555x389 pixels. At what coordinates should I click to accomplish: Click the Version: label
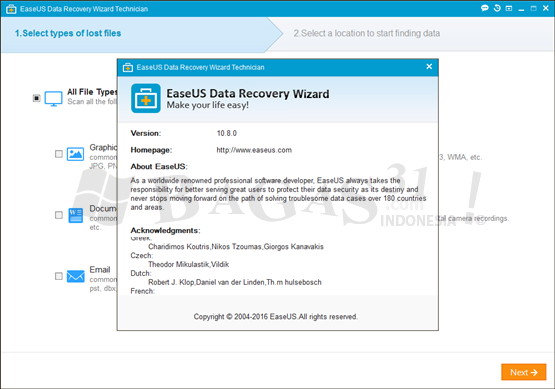click(x=146, y=133)
